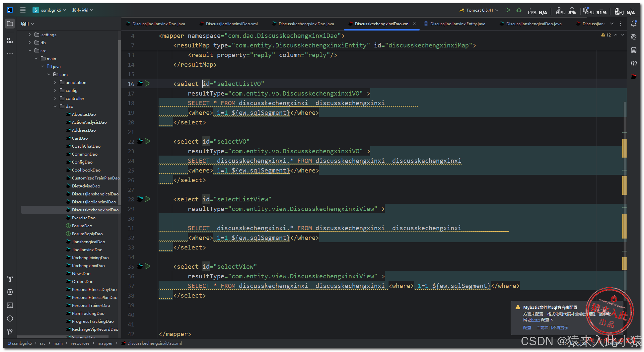The height and width of the screenshot is (352, 644).
Task: Run query gutter arrow on line 35
Action: (148, 266)
